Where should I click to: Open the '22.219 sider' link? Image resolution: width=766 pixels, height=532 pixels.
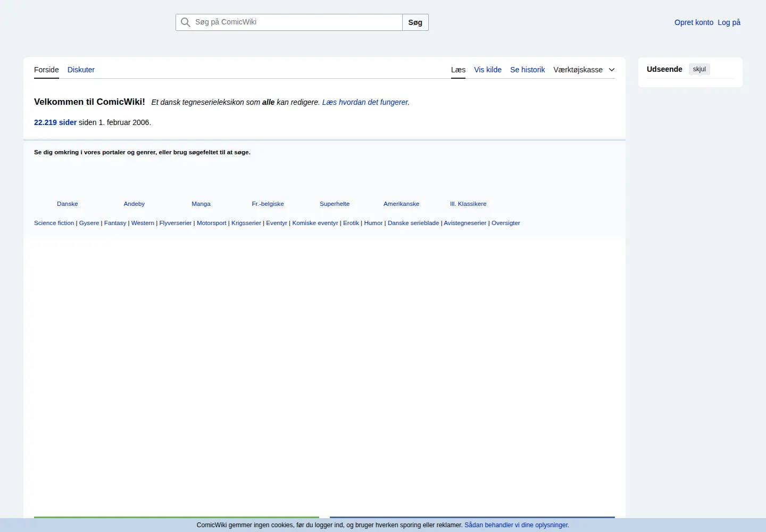click(x=55, y=122)
